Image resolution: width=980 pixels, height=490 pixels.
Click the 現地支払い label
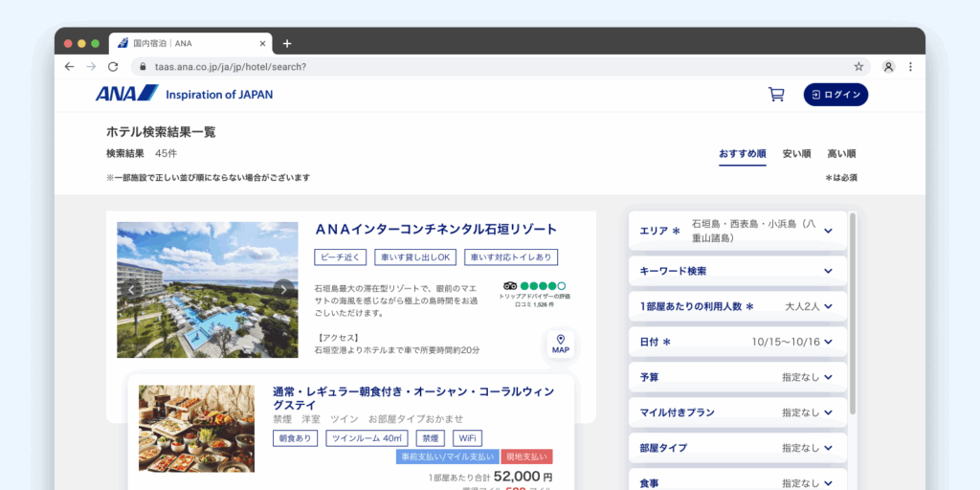[527, 457]
